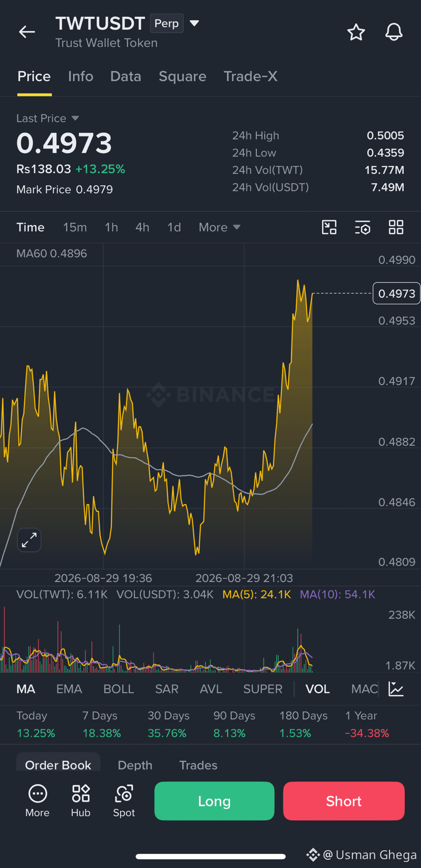
Task: Select the Time chart interval
Action: click(x=31, y=227)
